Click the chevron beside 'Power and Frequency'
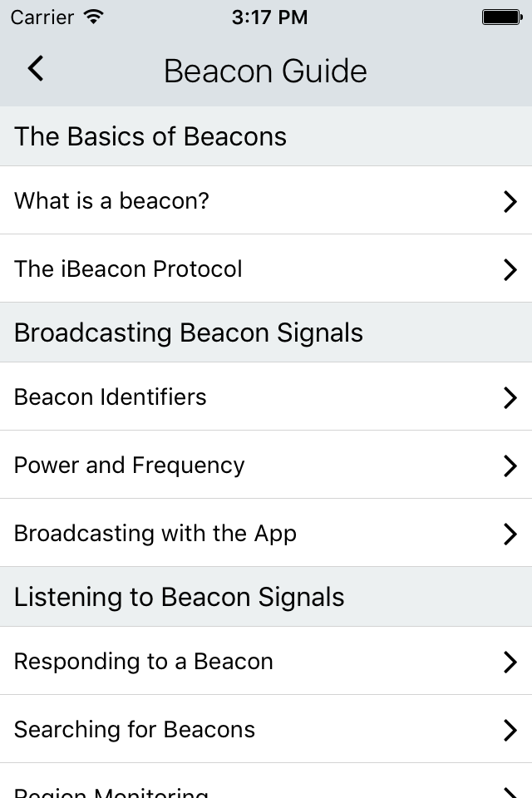This screenshot has width=532, height=798. (510, 465)
